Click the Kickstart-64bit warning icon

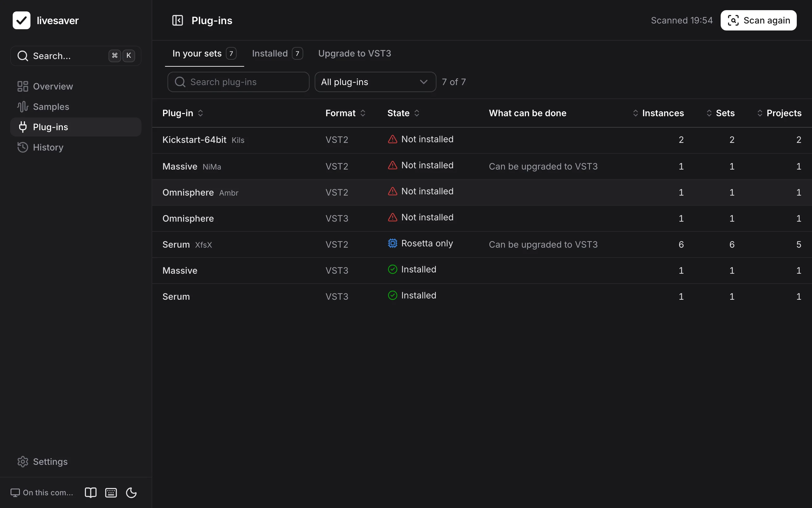tap(393, 139)
